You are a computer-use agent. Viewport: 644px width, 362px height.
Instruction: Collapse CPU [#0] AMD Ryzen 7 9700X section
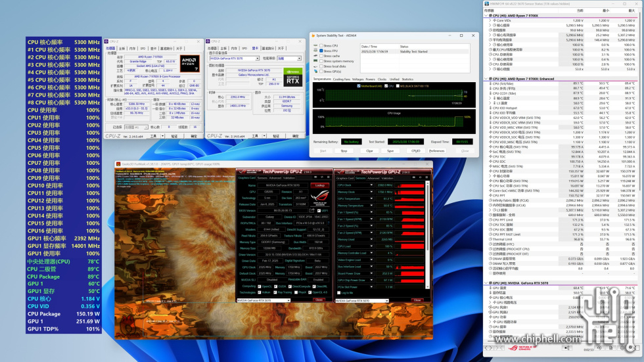click(x=486, y=16)
